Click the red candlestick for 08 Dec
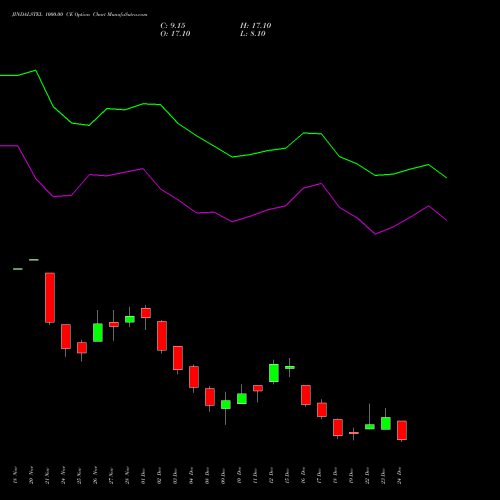500x500 pixels. (210, 397)
